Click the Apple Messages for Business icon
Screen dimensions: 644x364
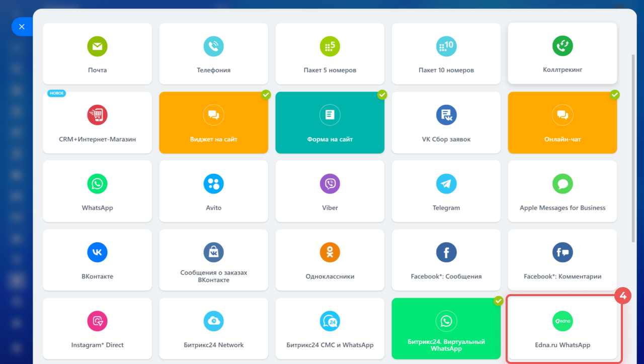point(562,184)
